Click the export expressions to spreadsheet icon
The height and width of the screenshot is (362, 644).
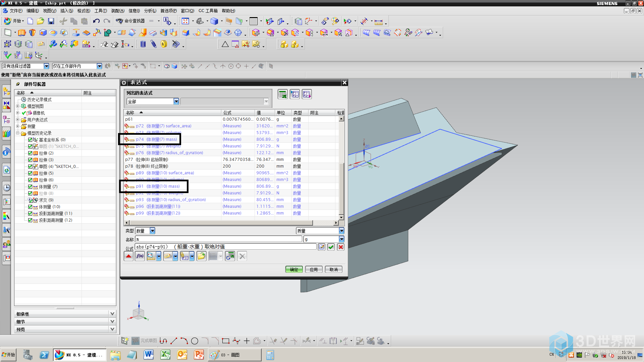coord(282,95)
